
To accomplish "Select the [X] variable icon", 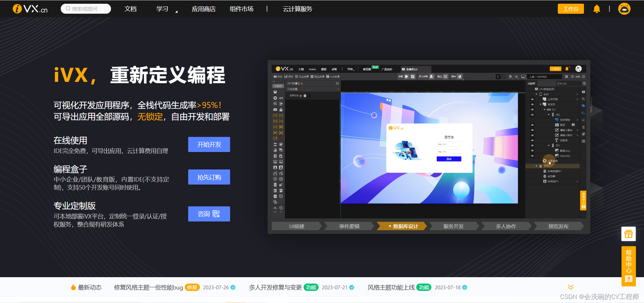I will point(281,121).
